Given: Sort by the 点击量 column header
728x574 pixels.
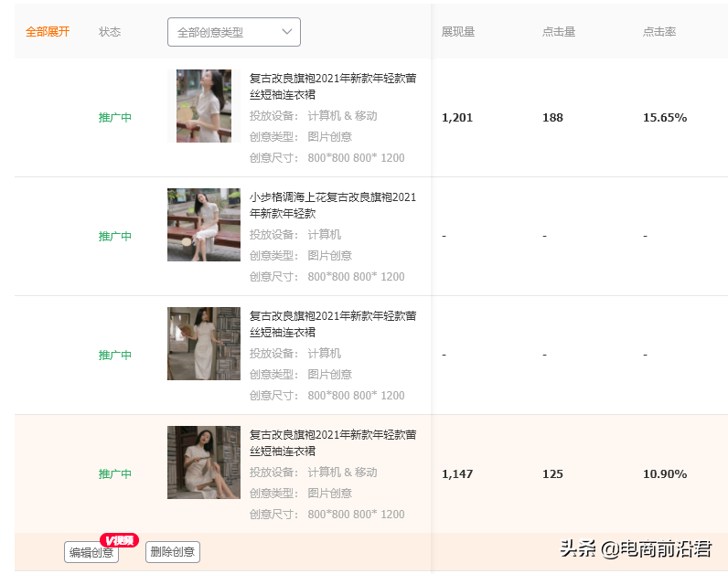Looking at the screenshot, I should pos(559,32).
